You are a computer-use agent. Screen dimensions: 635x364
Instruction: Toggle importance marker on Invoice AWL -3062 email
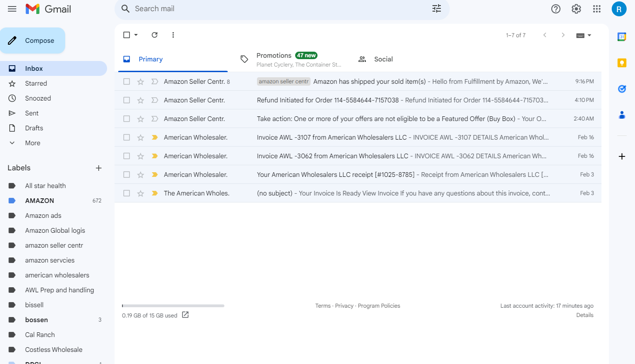(x=155, y=156)
